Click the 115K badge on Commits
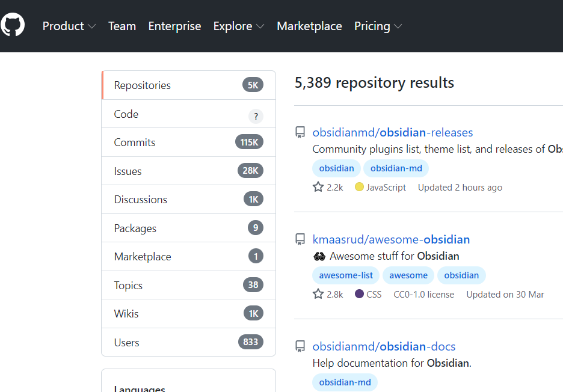This screenshot has width=563, height=392. (249, 142)
